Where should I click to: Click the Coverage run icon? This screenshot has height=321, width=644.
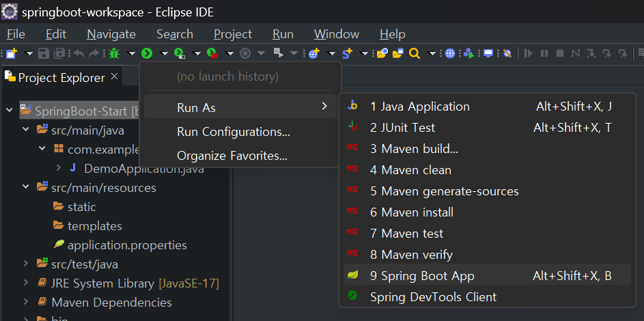180,53
